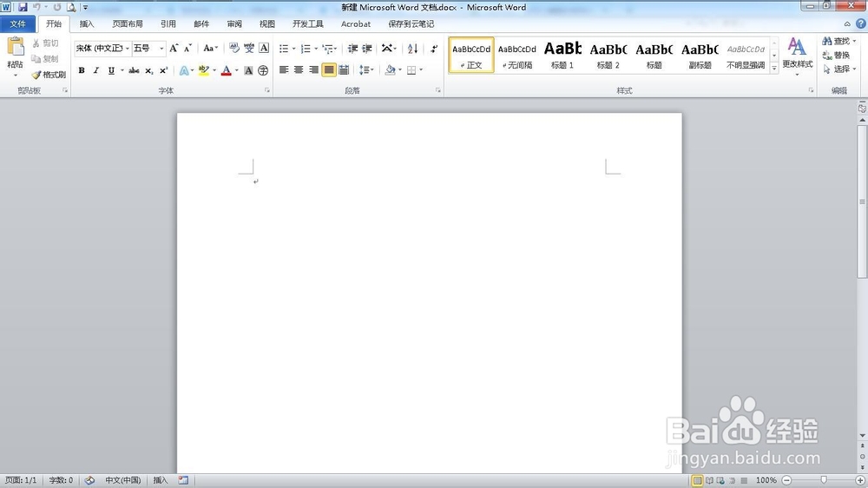Click the Character Border icon
868x488 pixels.
coord(264,48)
